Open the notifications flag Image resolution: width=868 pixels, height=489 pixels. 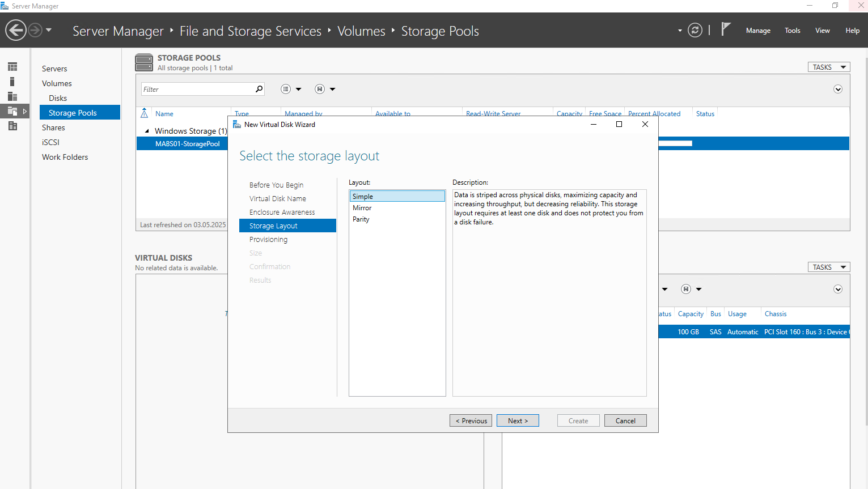[x=726, y=29]
